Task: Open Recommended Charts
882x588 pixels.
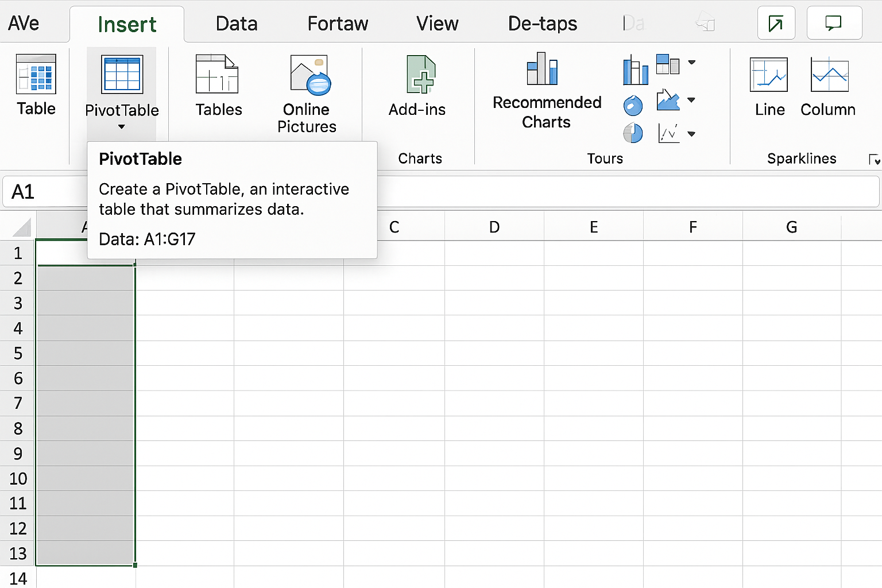Action: click(x=547, y=91)
